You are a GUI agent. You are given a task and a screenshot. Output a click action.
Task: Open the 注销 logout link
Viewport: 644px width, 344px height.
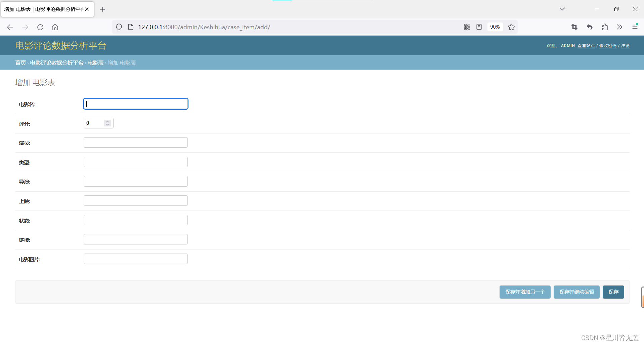625,46
